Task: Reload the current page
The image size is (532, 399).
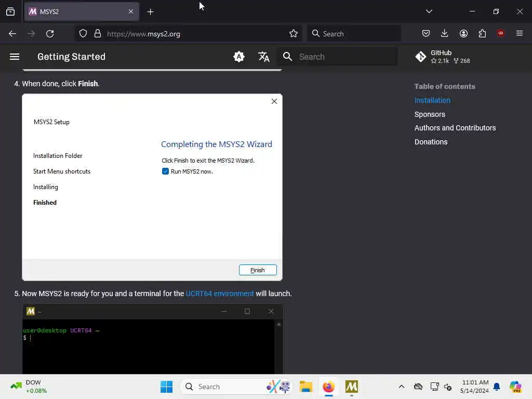Action: tap(50, 34)
